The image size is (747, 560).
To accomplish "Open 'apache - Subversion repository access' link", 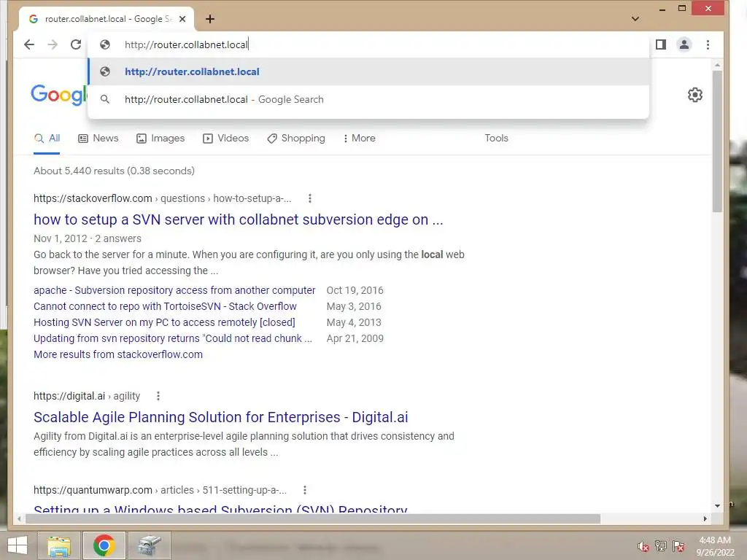I will [174, 290].
